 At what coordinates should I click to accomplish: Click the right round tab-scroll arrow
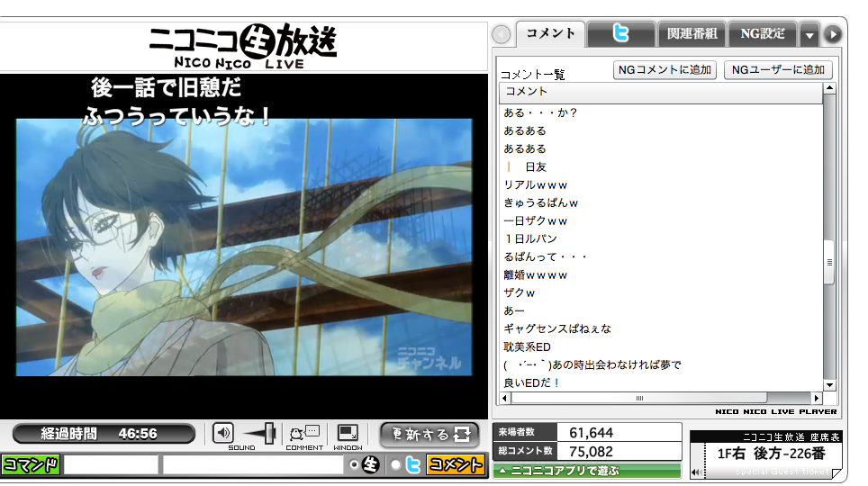(x=833, y=34)
